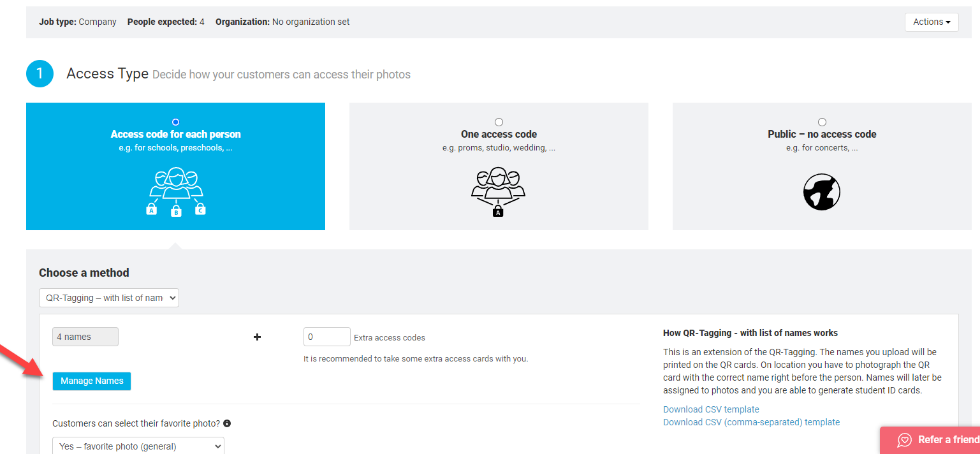Select Public – no access code radio
Screen dimensions: 980x454
tap(822, 122)
